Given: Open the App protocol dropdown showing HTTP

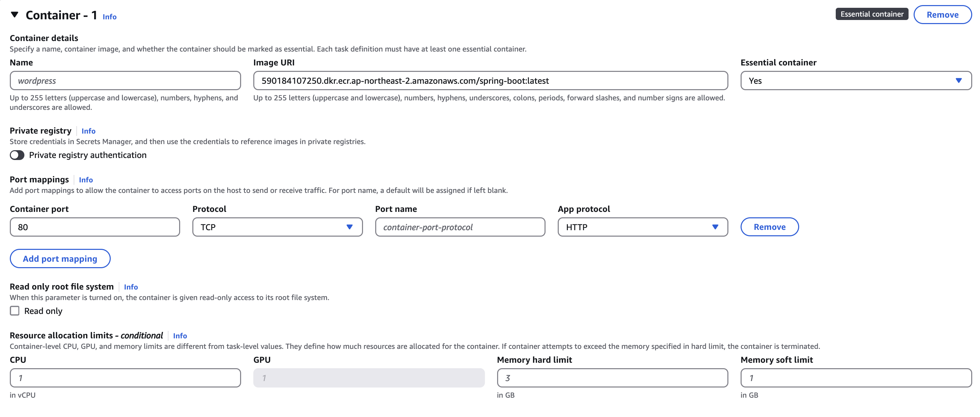Looking at the screenshot, I should coord(716,226).
